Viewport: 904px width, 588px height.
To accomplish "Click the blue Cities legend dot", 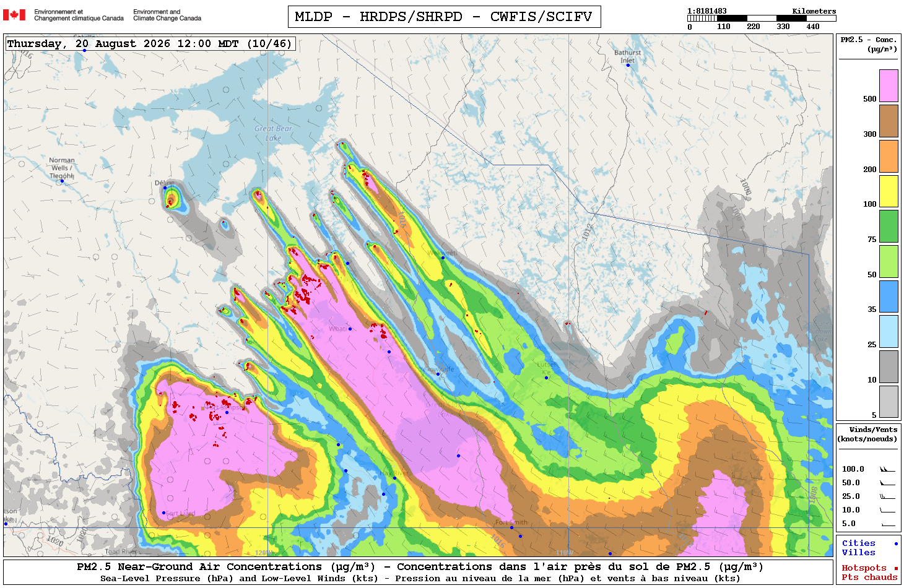I will tap(895, 543).
